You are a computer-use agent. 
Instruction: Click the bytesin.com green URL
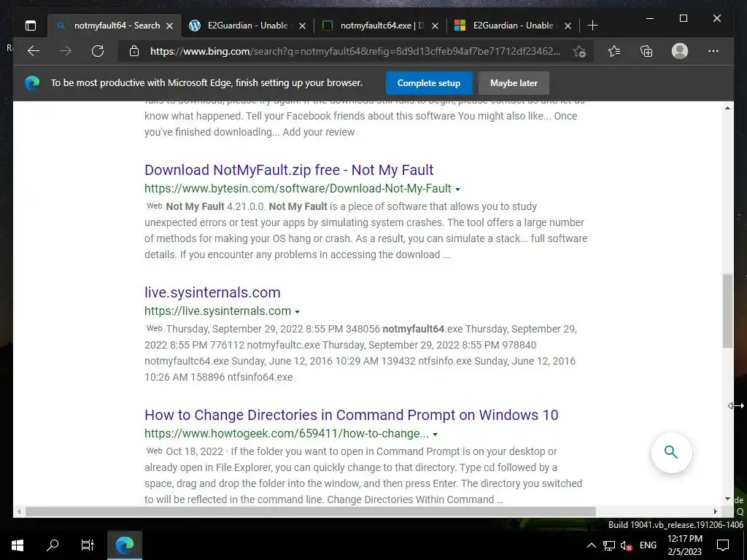(298, 189)
